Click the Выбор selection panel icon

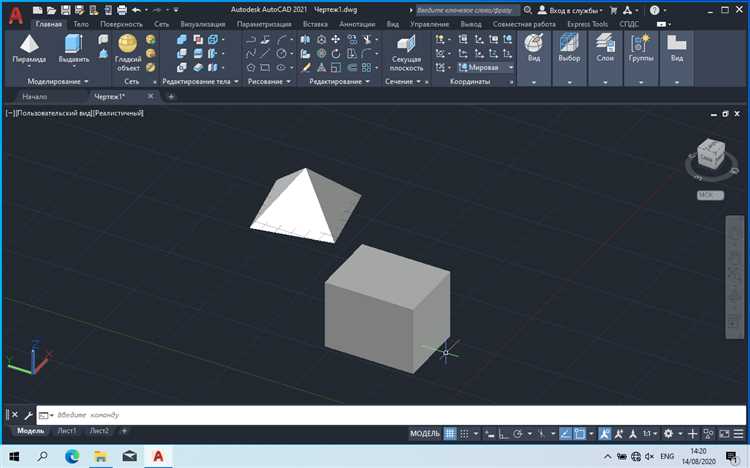pos(569,44)
